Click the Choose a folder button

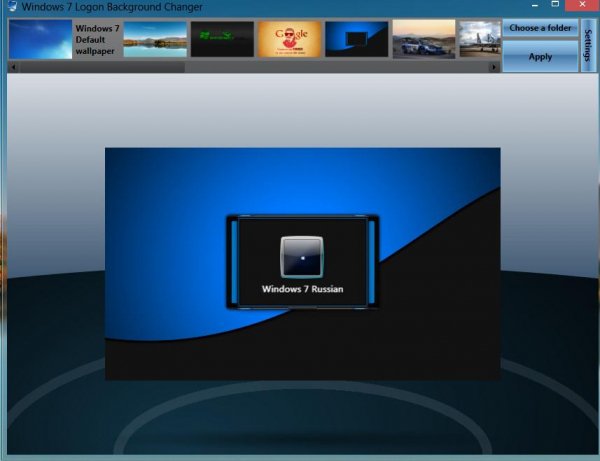point(540,28)
